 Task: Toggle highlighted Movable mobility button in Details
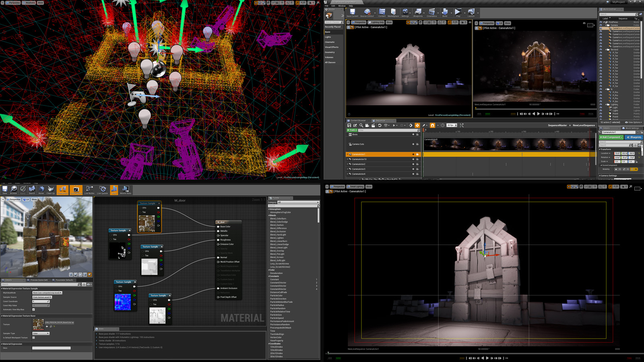click(634, 169)
